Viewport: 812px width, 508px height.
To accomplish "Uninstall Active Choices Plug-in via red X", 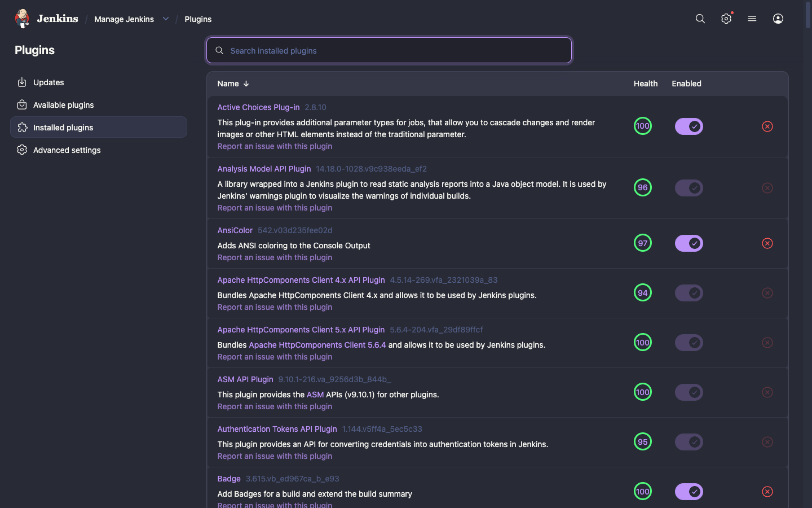I will click(x=767, y=126).
